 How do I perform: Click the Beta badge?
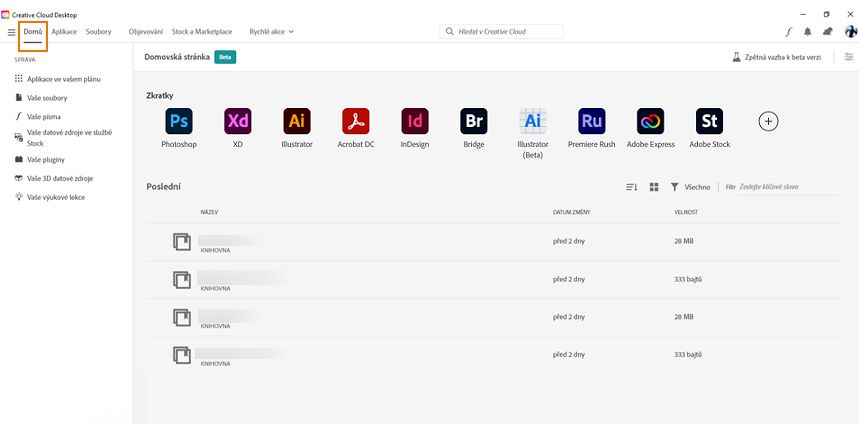pyautogui.click(x=225, y=57)
